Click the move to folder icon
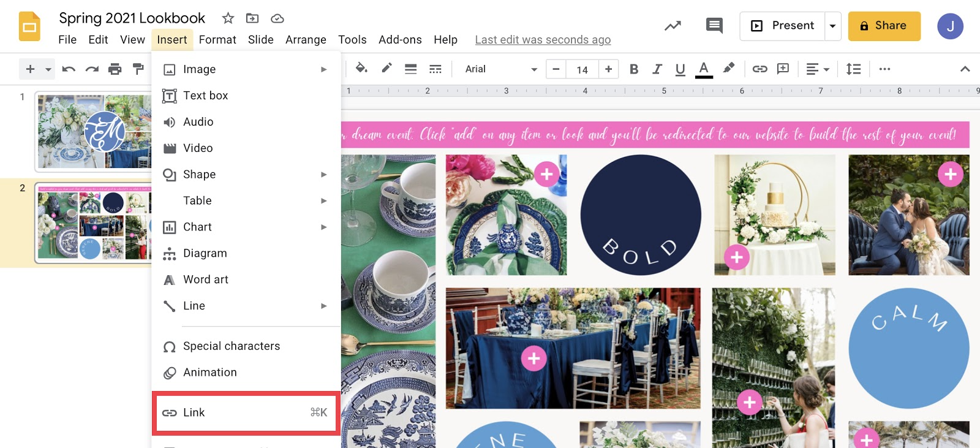Viewport: 980px width, 448px height. (x=252, y=18)
